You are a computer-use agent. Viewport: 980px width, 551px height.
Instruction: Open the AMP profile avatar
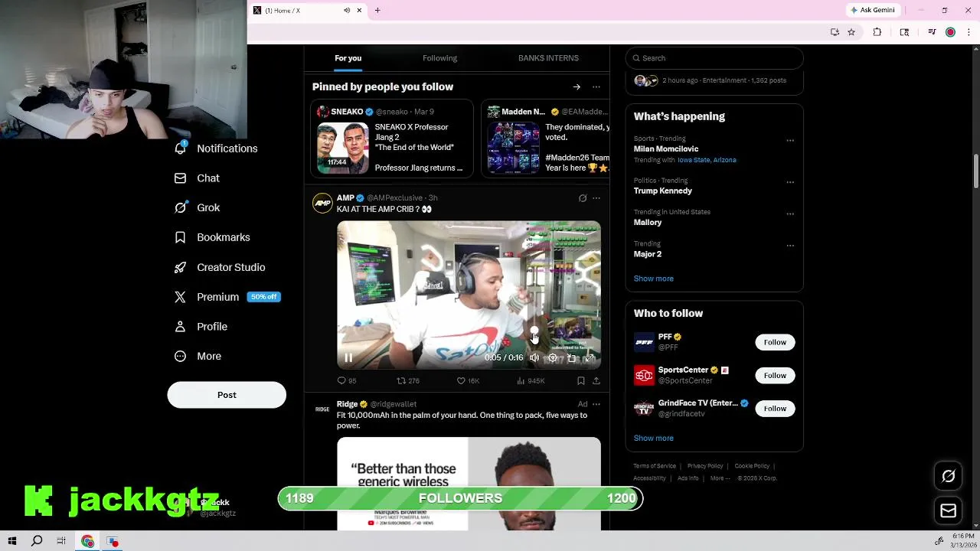pyautogui.click(x=322, y=203)
